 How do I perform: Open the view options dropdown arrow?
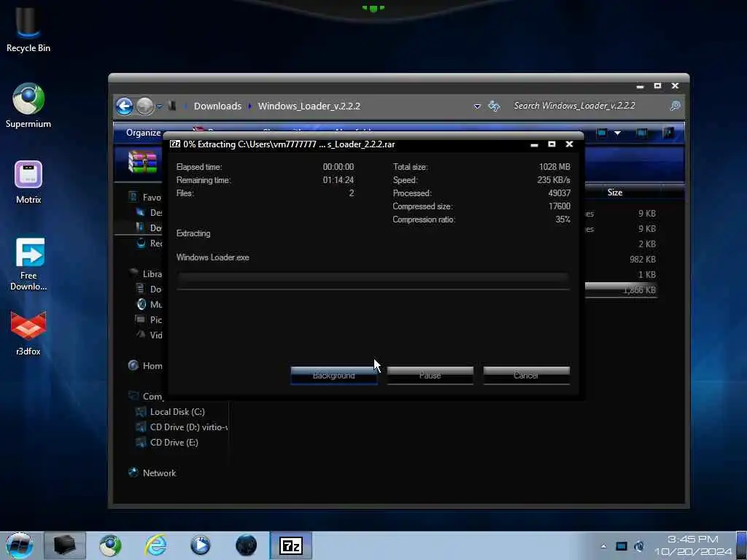click(617, 133)
